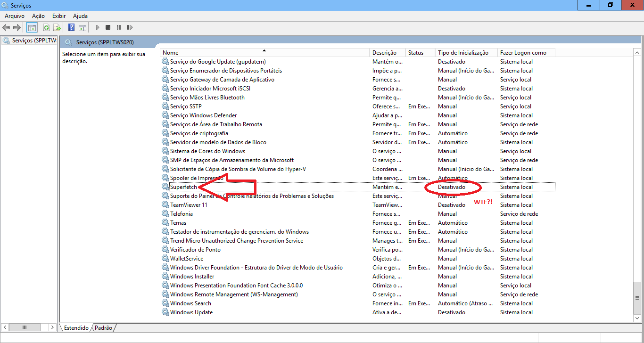Click the gear icon beside Serviços de criptografia

point(165,133)
